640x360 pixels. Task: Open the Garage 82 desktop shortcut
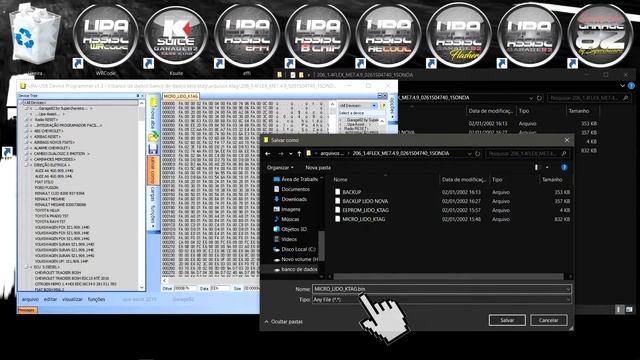click(600, 36)
